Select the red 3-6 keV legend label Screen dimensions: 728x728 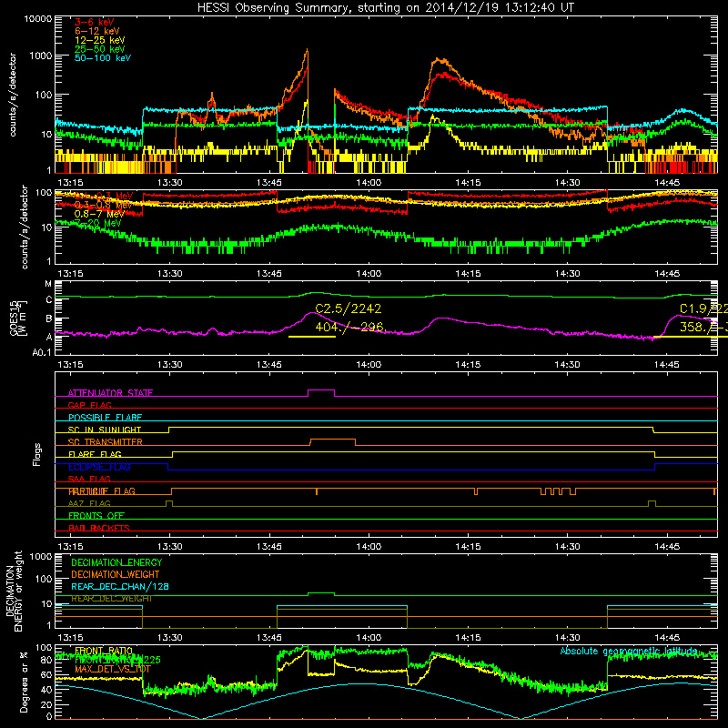pos(95,22)
